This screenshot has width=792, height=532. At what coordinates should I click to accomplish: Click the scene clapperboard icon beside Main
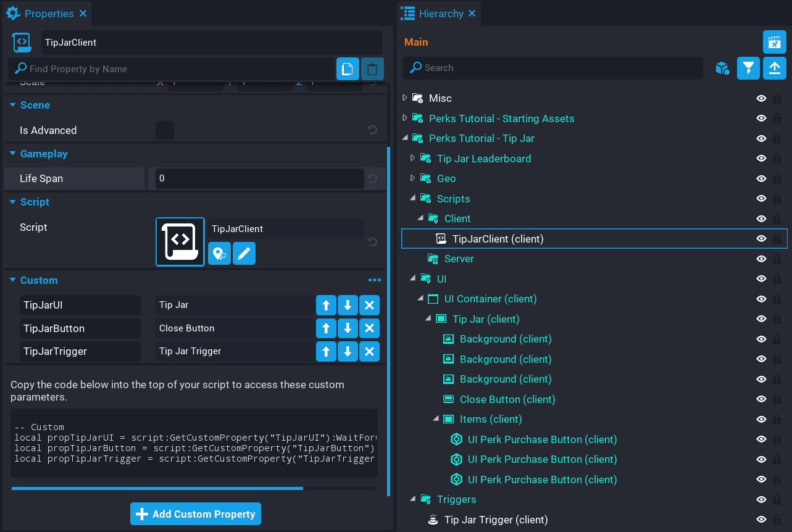pyautogui.click(x=774, y=42)
